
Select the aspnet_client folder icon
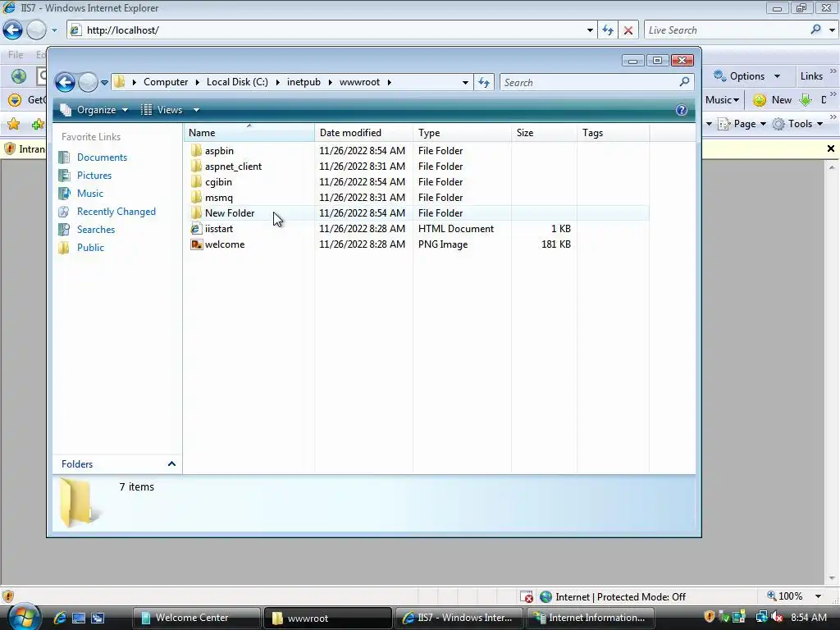(196, 166)
